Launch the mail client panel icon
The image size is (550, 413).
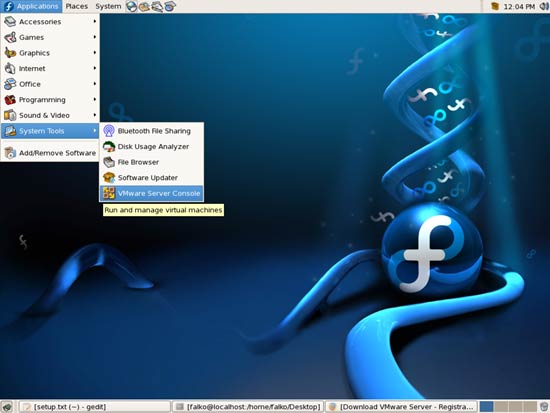(x=144, y=6)
